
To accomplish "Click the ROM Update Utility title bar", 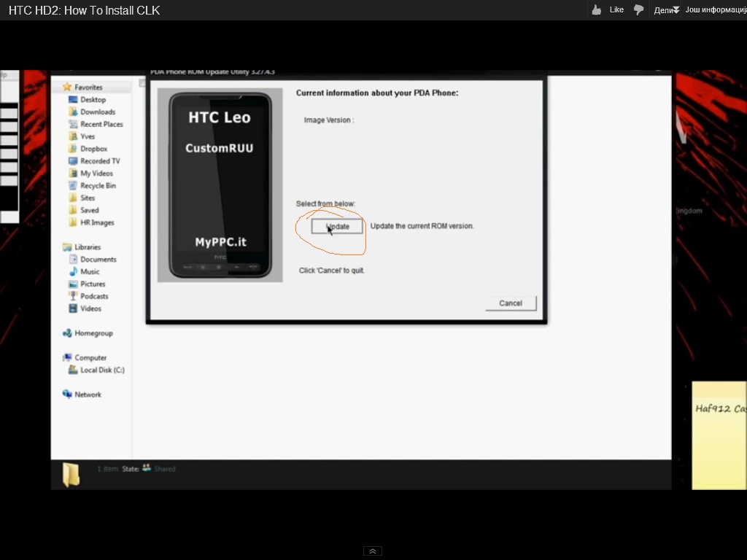I will 347,73.
